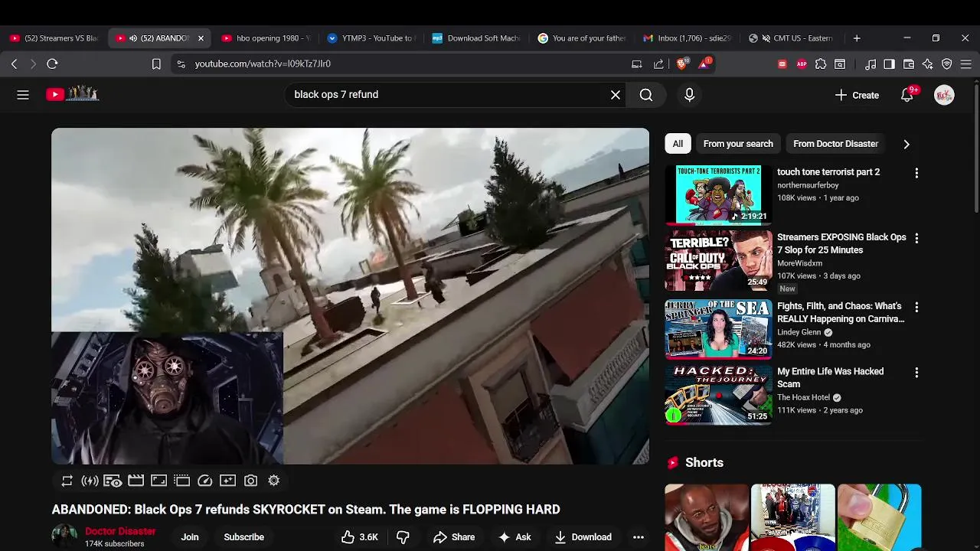Screen dimensions: 980x551
Task: Open Streamers EXPOSING Black Ops 7 thumbnail
Action: click(718, 260)
